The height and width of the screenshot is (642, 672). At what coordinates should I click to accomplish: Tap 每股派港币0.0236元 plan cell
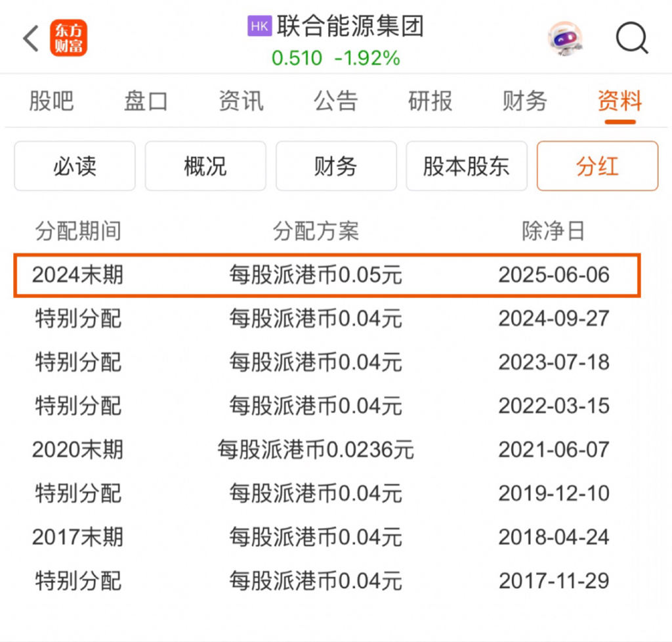click(x=316, y=450)
